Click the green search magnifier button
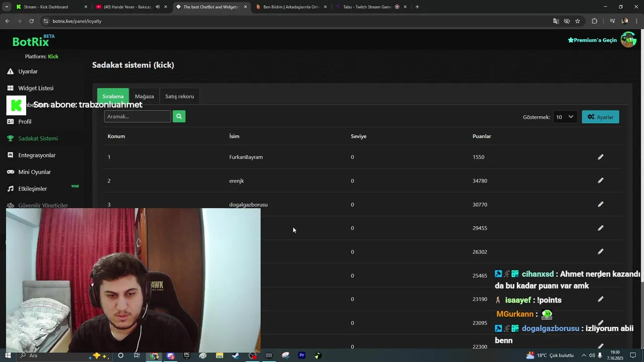The height and width of the screenshot is (362, 644). pos(179,117)
